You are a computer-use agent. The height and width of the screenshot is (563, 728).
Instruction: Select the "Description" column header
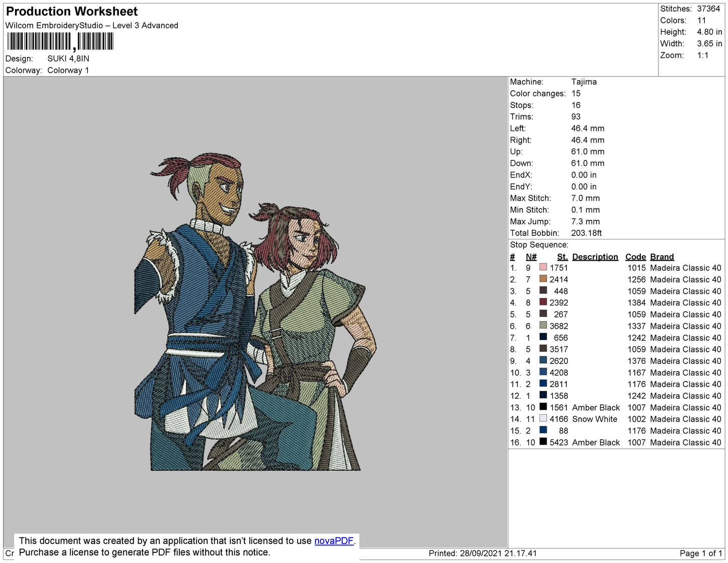pos(595,257)
